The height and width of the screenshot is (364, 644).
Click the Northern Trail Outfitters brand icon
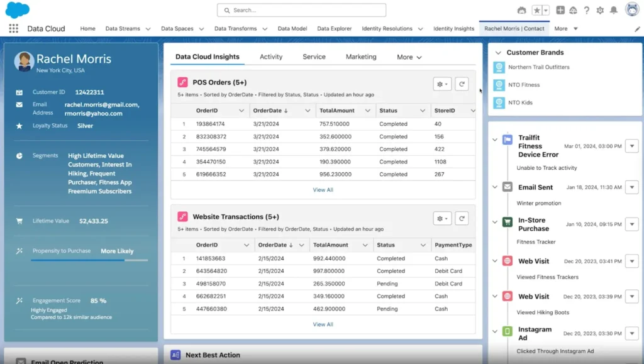[x=499, y=67]
